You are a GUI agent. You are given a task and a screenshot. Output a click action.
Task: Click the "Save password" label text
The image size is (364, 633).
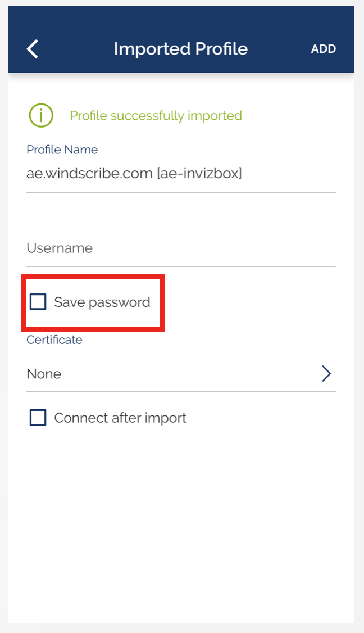point(102,302)
